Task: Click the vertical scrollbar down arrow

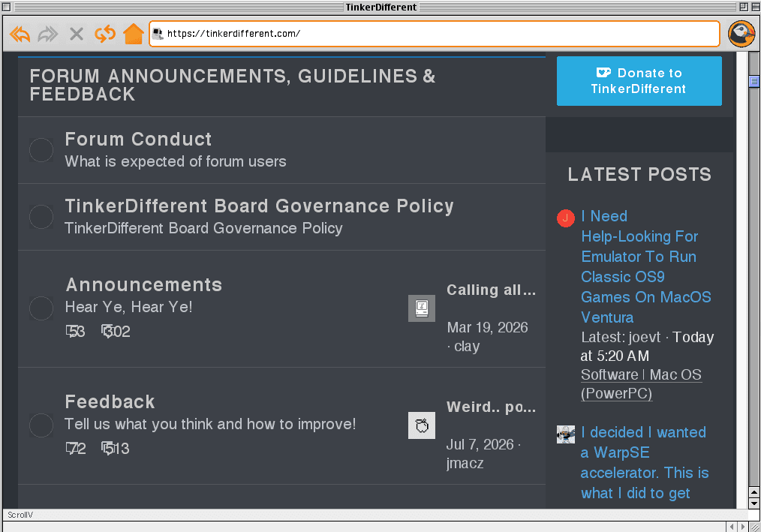Action: click(x=753, y=503)
